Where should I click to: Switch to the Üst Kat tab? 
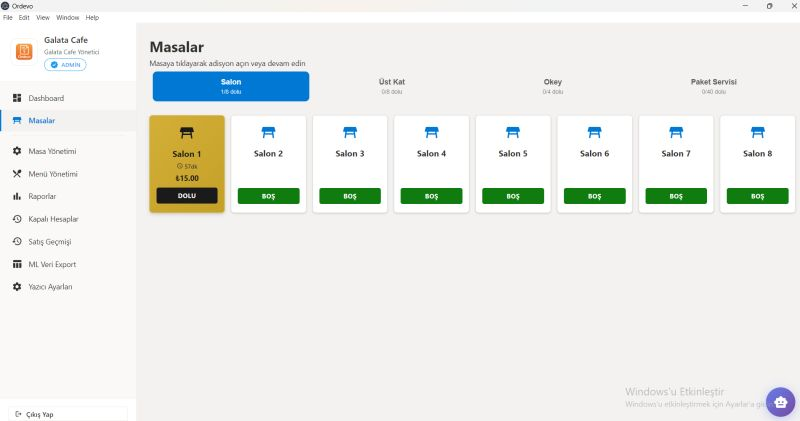click(392, 86)
